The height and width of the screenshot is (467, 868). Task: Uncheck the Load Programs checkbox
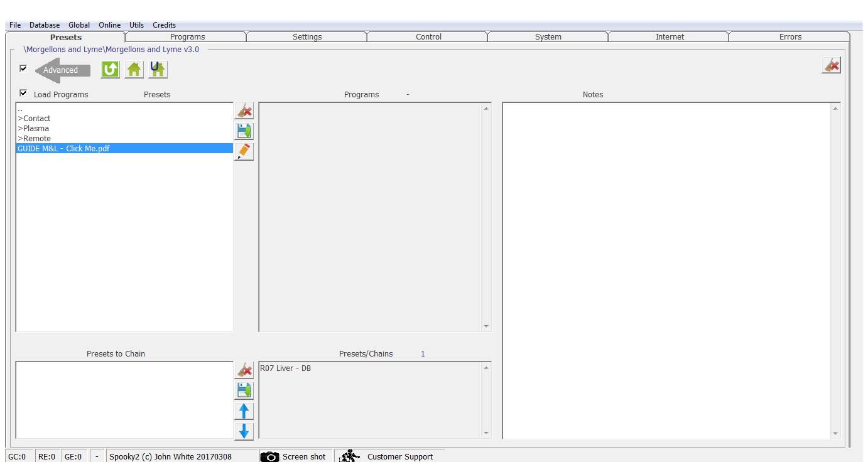pyautogui.click(x=24, y=93)
